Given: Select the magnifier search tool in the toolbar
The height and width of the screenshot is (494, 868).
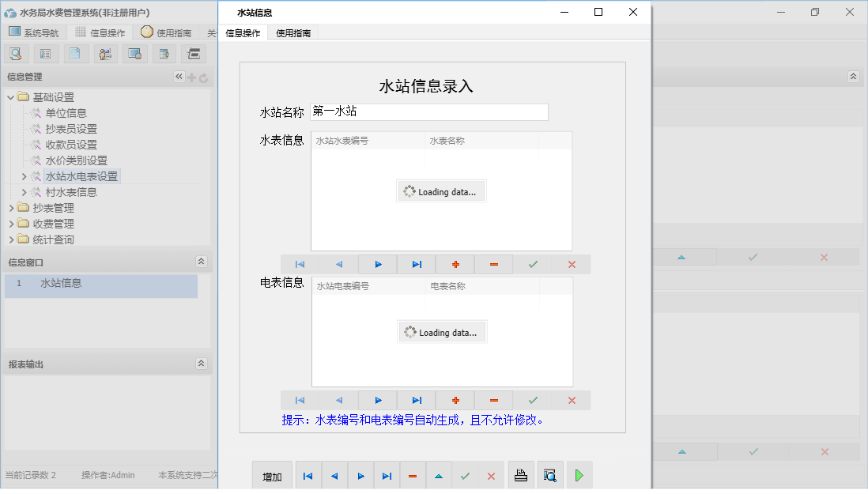Looking at the screenshot, I should 16,53.
